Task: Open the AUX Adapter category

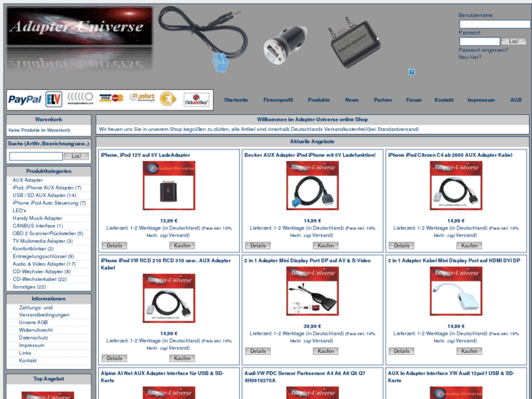Action: (x=28, y=180)
